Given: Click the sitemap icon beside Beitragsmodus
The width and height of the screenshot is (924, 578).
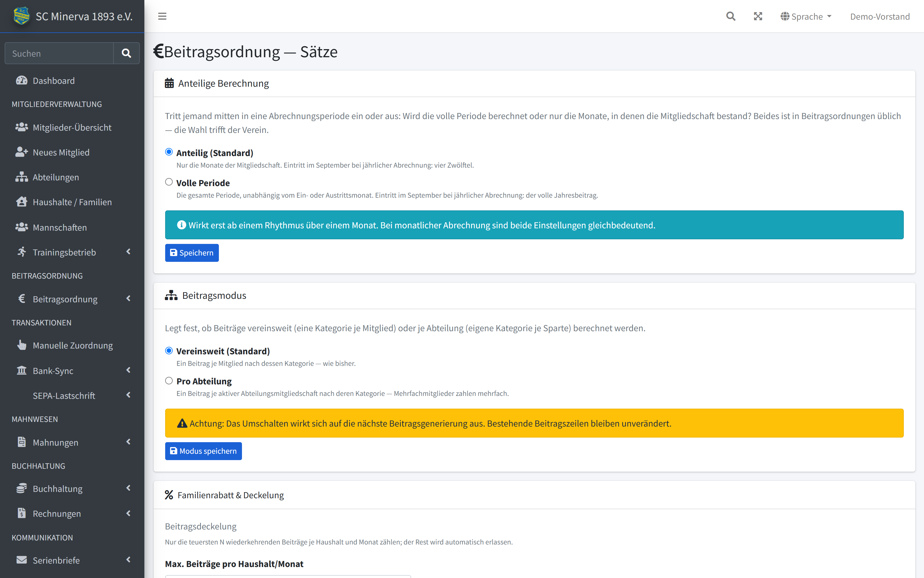Looking at the screenshot, I should pyautogui.click(x=171, y=295).
